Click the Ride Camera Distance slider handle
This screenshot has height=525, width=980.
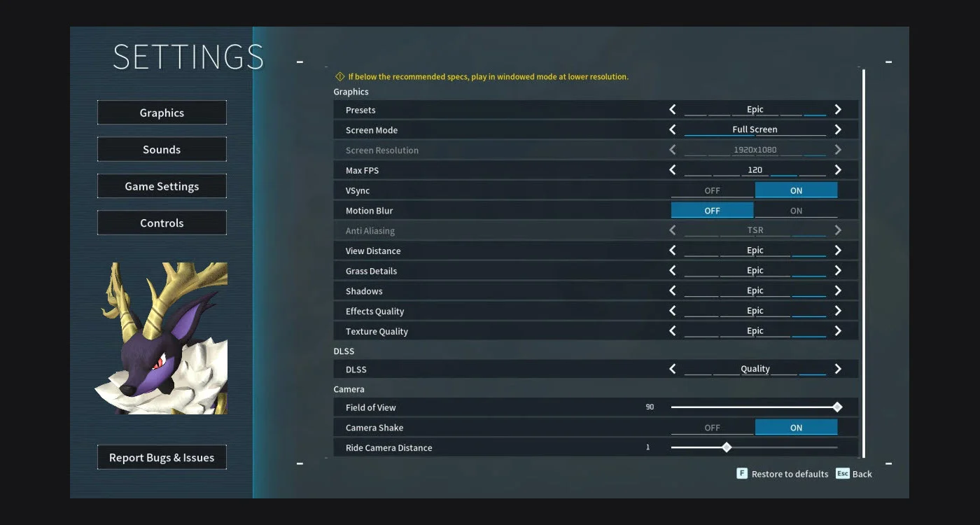tap(727, 447)
